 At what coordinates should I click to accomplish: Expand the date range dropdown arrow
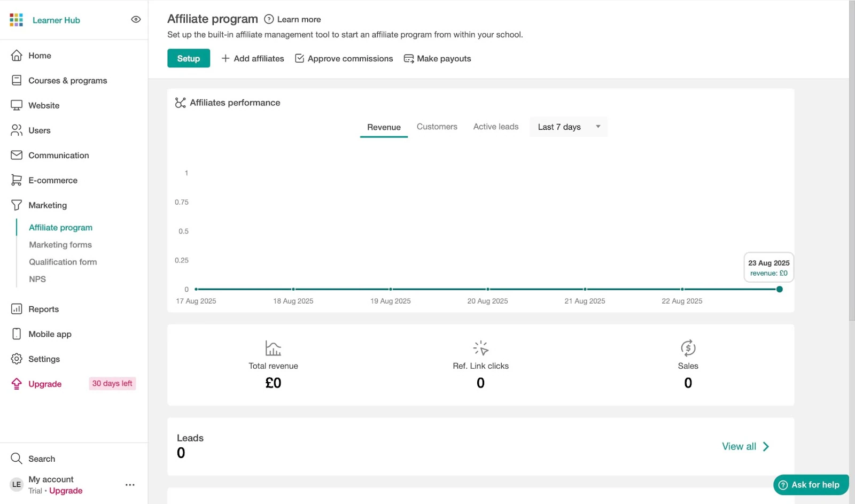tap(598, 127)
